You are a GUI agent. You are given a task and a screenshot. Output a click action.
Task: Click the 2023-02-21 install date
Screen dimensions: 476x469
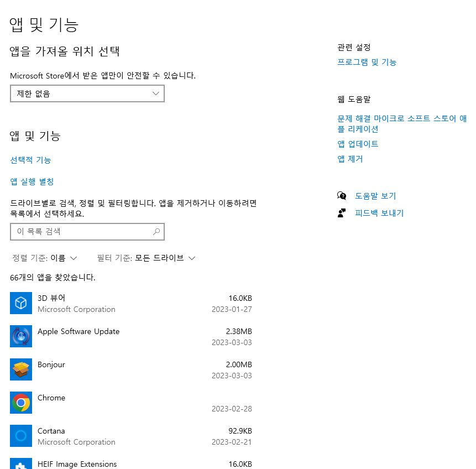[232, 442]
